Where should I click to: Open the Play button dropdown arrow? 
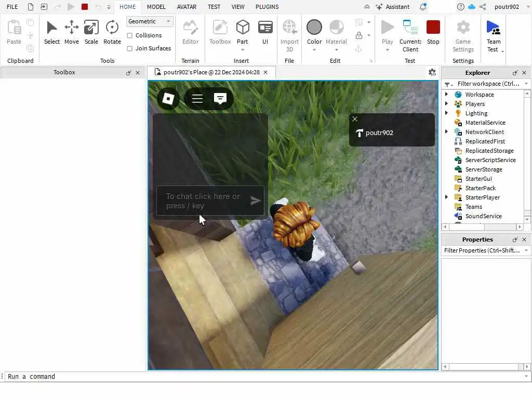(x=387, y=50)
